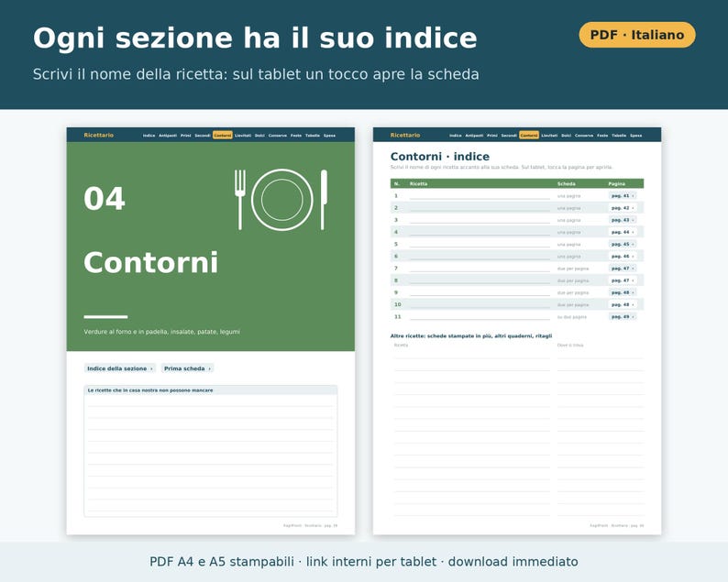The width and height of the screenshot is (728, 582).
Task: Open Indice tab on the index page
Action: coord(456,136)
